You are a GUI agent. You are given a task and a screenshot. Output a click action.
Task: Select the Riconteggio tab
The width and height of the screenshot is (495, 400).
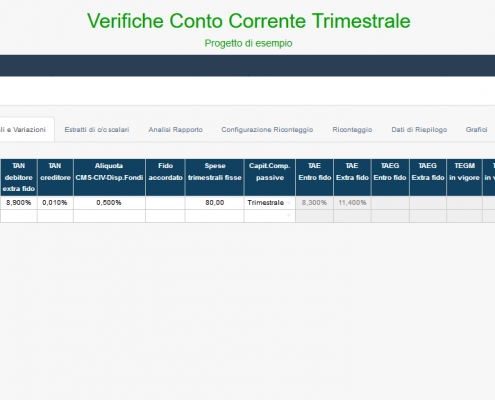click(352, 130)
